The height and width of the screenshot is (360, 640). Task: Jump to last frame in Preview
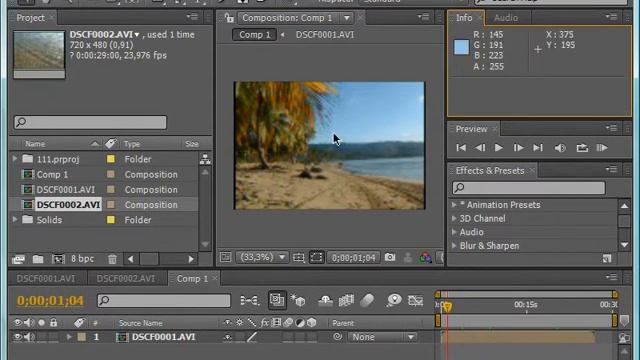(538, 148)
